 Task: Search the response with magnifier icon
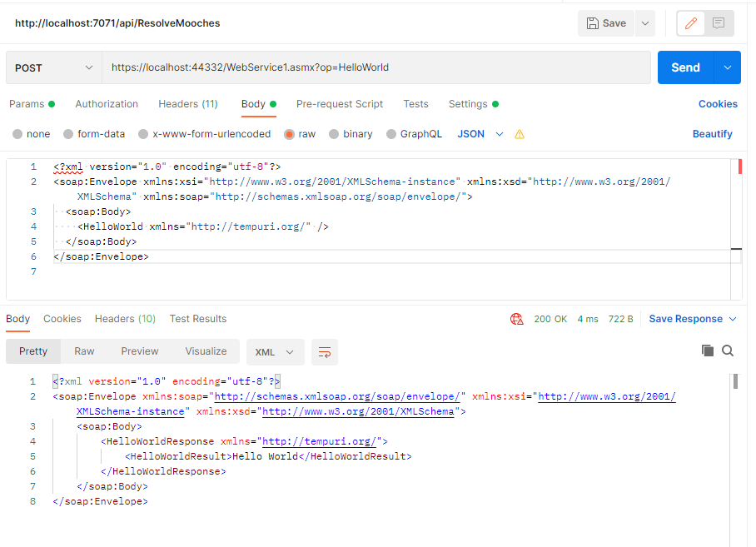pyautogui.click(x=728, y=351)
